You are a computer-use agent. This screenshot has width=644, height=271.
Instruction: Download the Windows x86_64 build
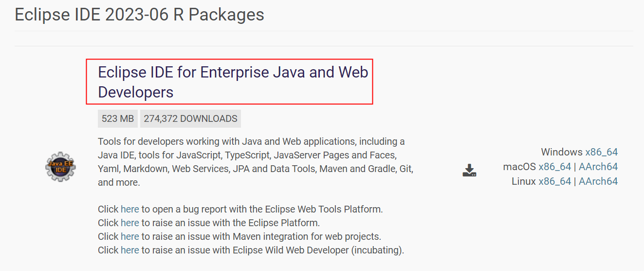(601, 152)
